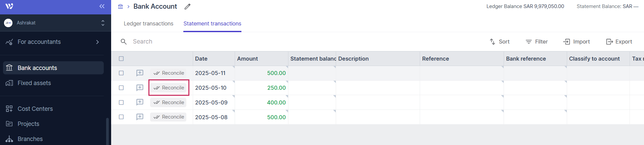The height and width of the screenshot is (145, 644).
Task: Toggle the select-all header checkbox
Action: pyautogui.click(x=121, y=59)
